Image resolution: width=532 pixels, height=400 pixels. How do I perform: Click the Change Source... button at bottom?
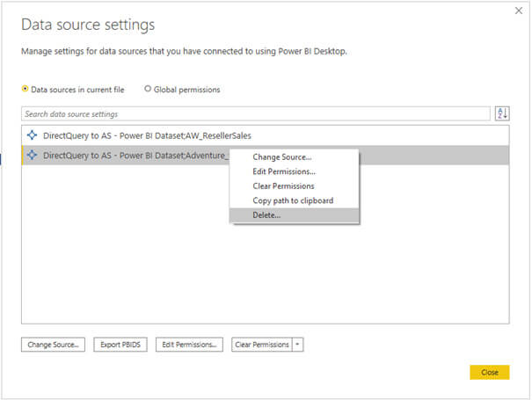(x=53, y=345)
